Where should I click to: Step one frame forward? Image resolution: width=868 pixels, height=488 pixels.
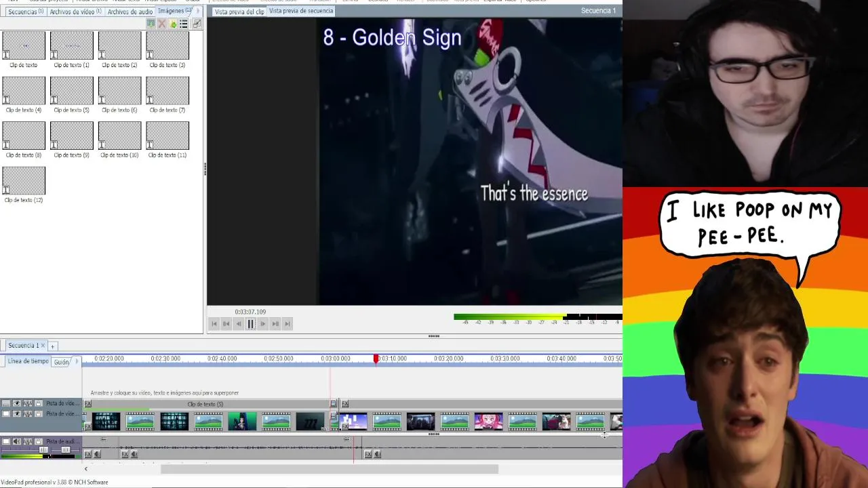click(x=263, y=324)
